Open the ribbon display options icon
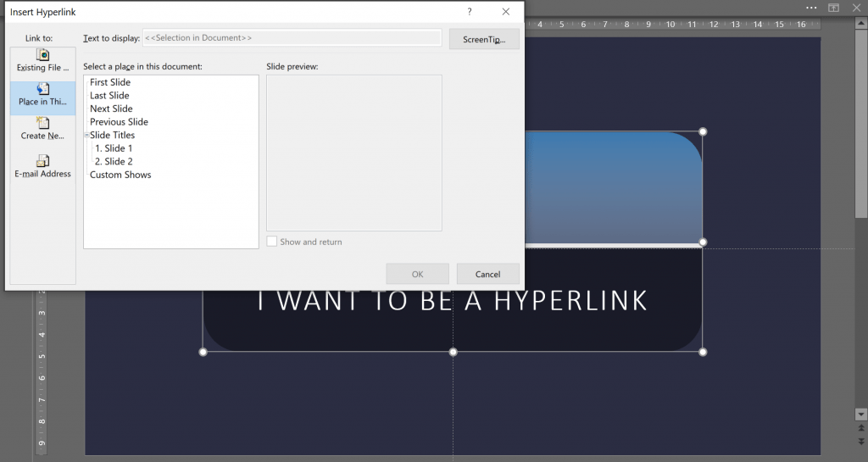This screenshot has width=868, height=462. pos(834,8)
